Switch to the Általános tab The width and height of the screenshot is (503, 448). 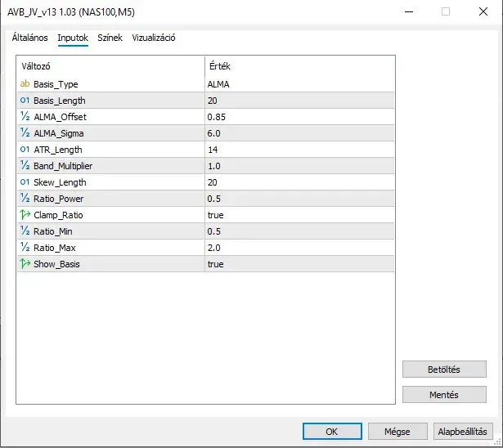29,38
